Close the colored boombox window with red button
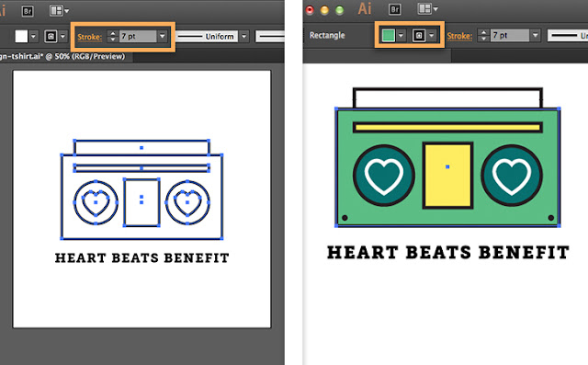This screenshot has height=365, width=588. [x=310, y=10]
